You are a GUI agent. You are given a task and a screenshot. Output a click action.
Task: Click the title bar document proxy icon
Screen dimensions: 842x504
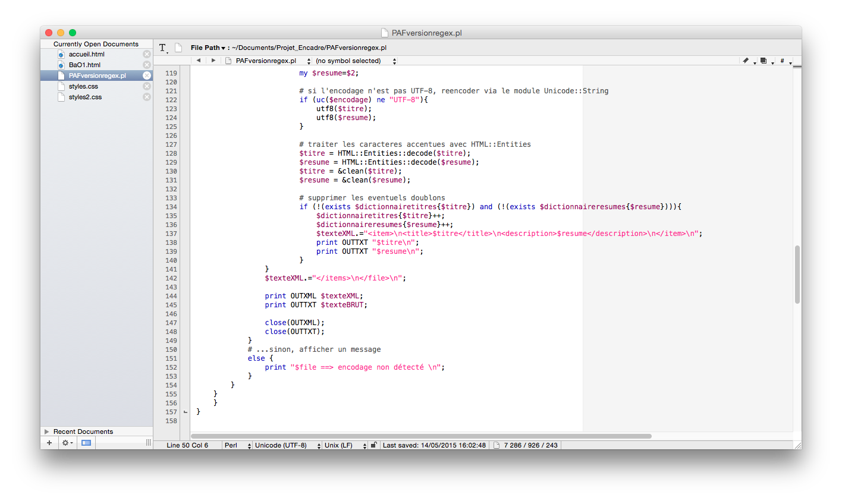click(x=385, y=33)
